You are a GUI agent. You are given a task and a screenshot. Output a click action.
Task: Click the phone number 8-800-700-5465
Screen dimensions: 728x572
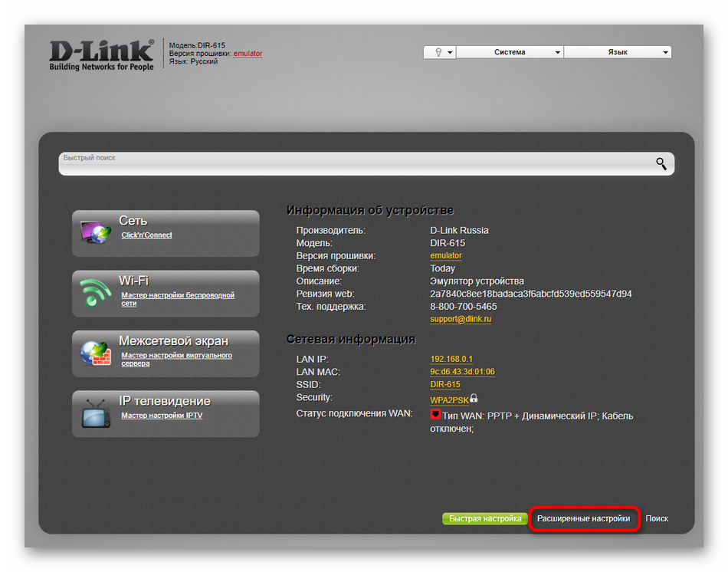coord(464,307)
